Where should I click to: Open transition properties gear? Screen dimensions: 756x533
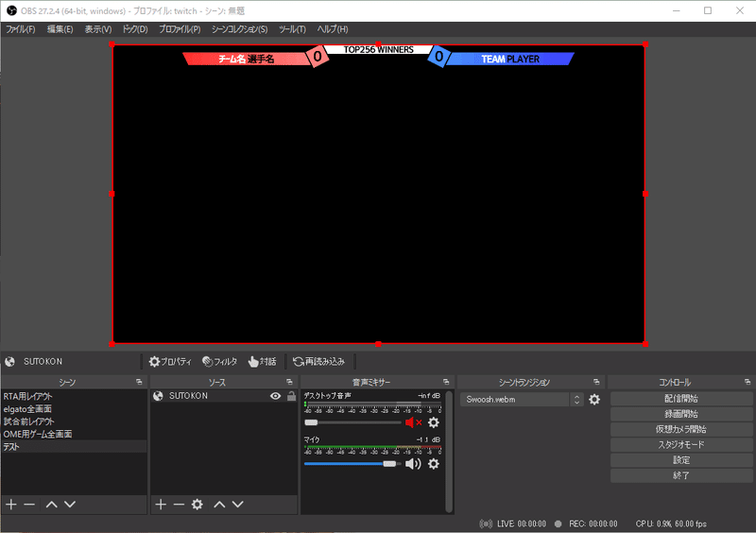point(594,400)
